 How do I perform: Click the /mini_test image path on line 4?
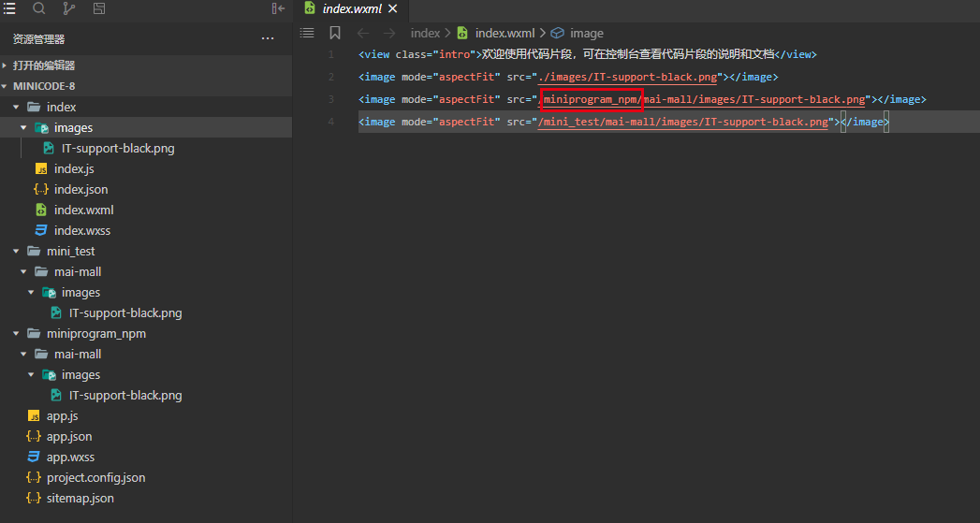pyautogui.click(x=683, y=122)
